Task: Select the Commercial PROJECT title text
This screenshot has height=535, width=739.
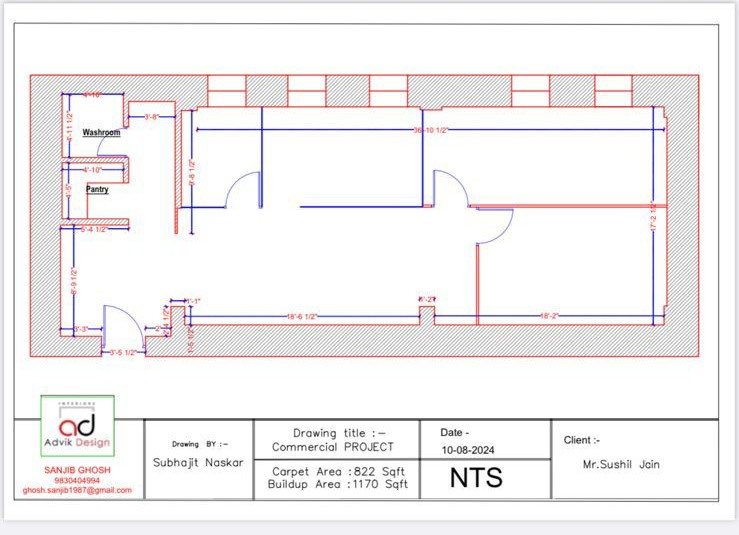Action: [332, 447]
